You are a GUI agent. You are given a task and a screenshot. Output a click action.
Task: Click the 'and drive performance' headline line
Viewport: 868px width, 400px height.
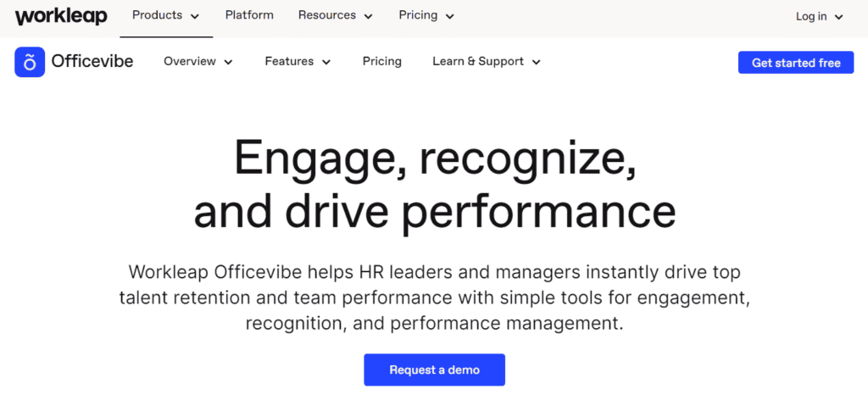[435, 213]
